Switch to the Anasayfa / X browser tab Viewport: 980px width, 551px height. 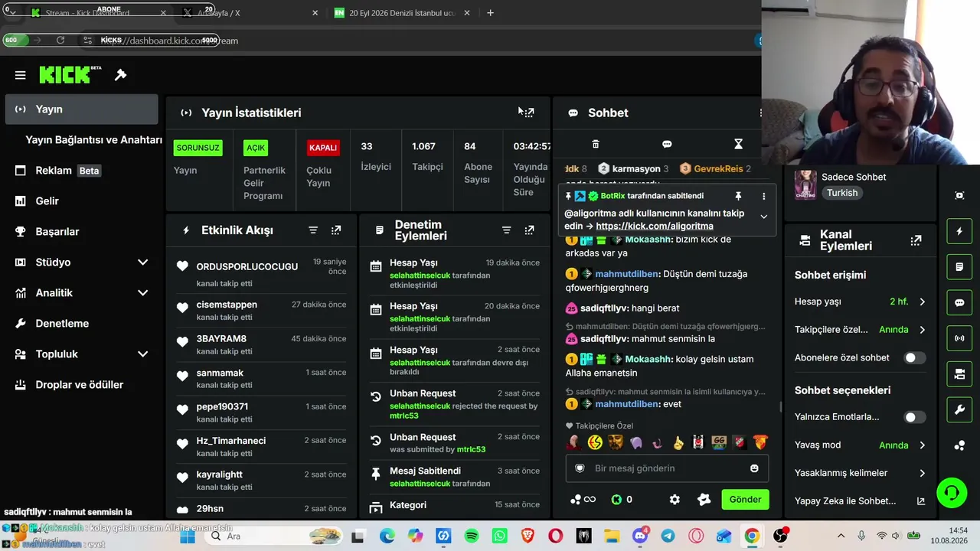pyautogui.click(x=249, y=13)
